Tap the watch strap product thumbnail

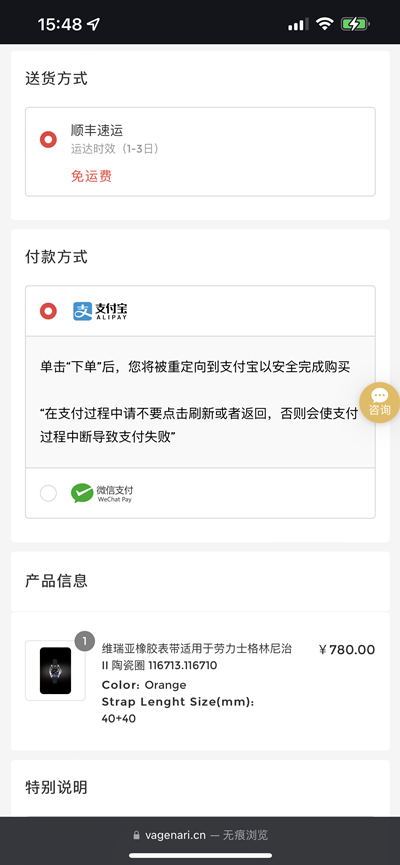[x=55, y=670]
